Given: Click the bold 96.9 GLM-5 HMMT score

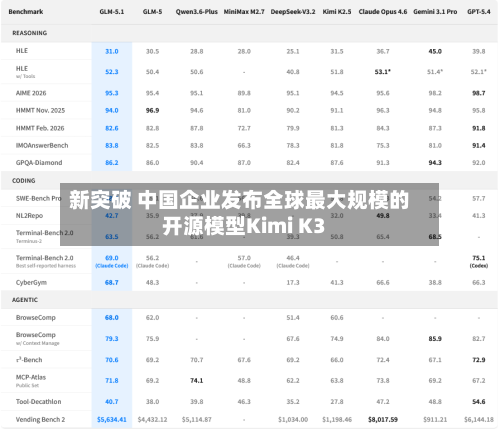Looking at the screenshot, I should pyautogui.click(x=152, y=110).
